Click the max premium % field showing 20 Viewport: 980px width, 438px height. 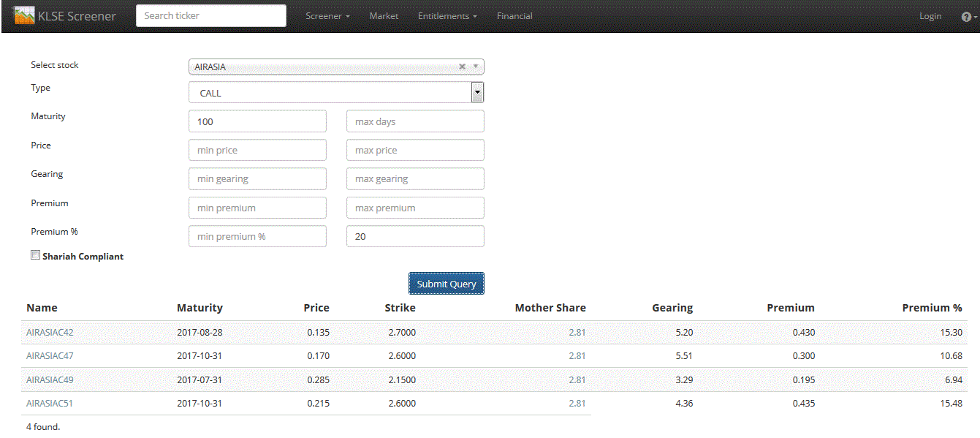point(415,235)
